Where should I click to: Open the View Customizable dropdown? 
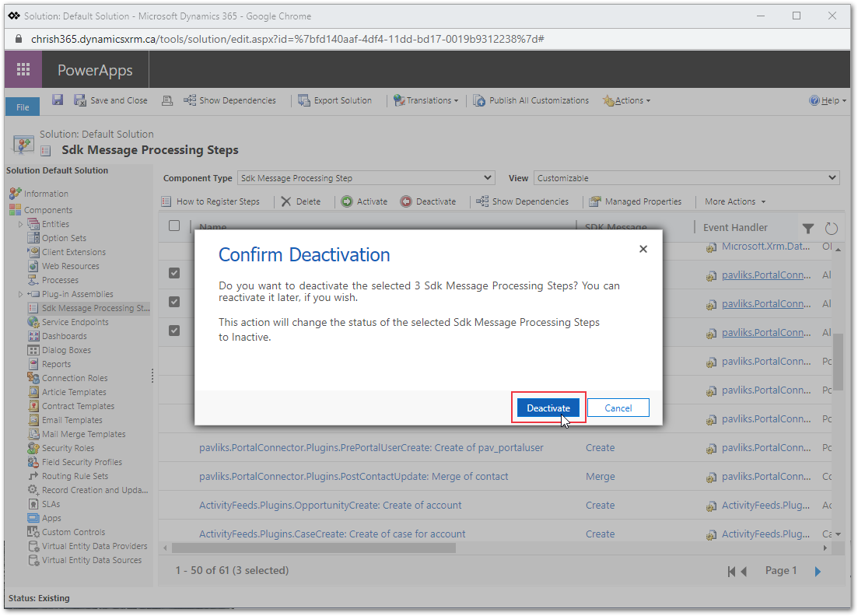tap(686, 178)
